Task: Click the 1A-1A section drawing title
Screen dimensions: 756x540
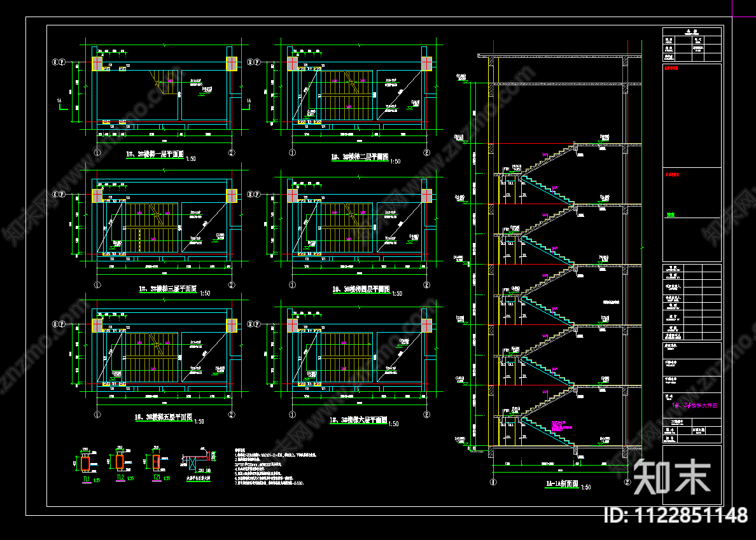Action: tap(561, 485)
